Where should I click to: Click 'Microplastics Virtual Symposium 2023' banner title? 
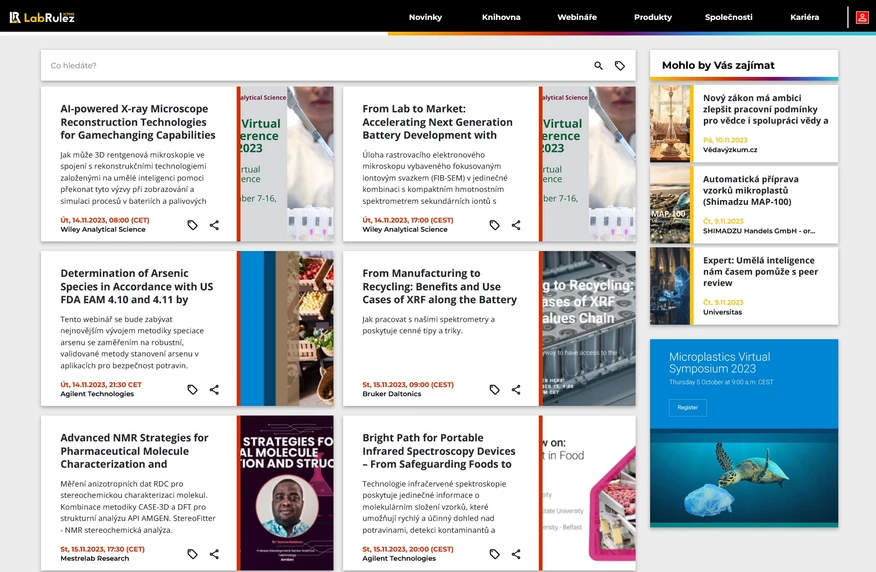tap(720, 363)
